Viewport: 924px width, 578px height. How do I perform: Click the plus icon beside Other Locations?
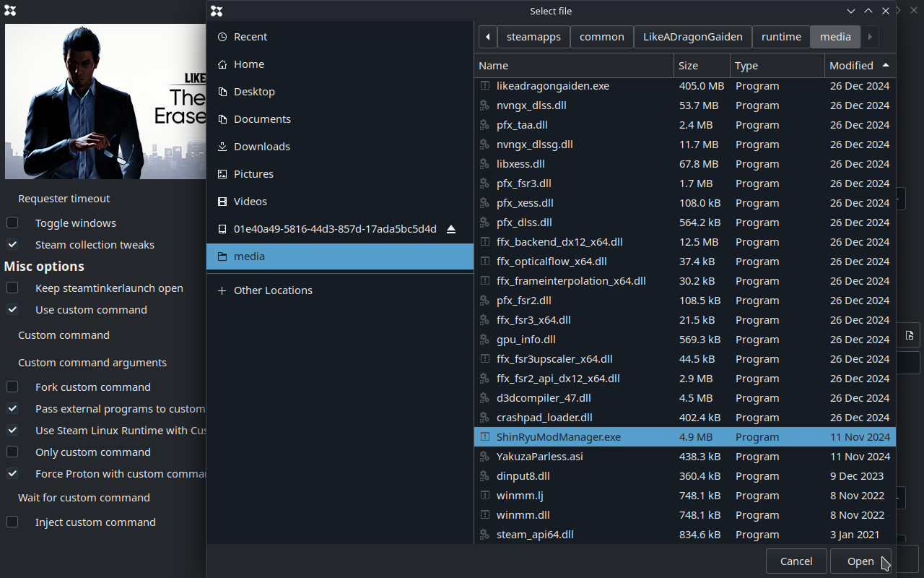[222, 290]
